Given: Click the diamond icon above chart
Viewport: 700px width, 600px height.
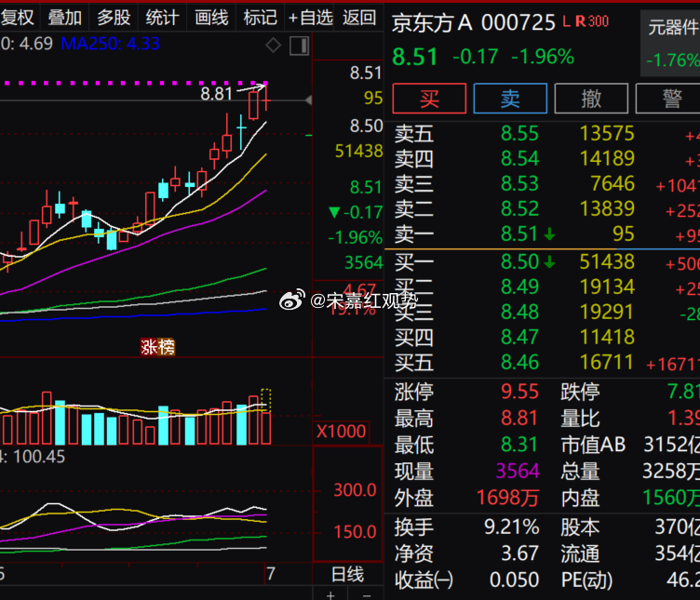Looking at the screenshot, I should pyautogui.click(x=273, y=45).
